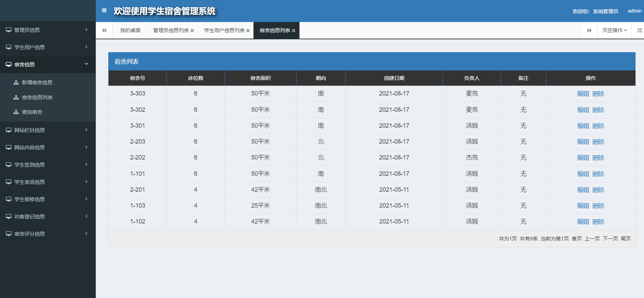This screenshot has width=644, height=298.
Task: Click the fullscreen expand icon
Action: (640, 30)
